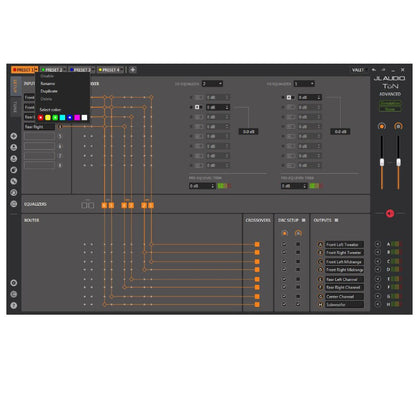Adjust stepper on right group's top 0 dB field

pyautogui.click(x=319, y=97)
